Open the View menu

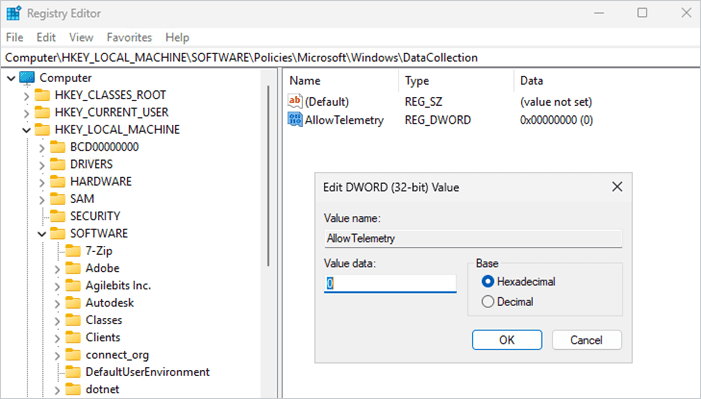[x=81, y=37]
